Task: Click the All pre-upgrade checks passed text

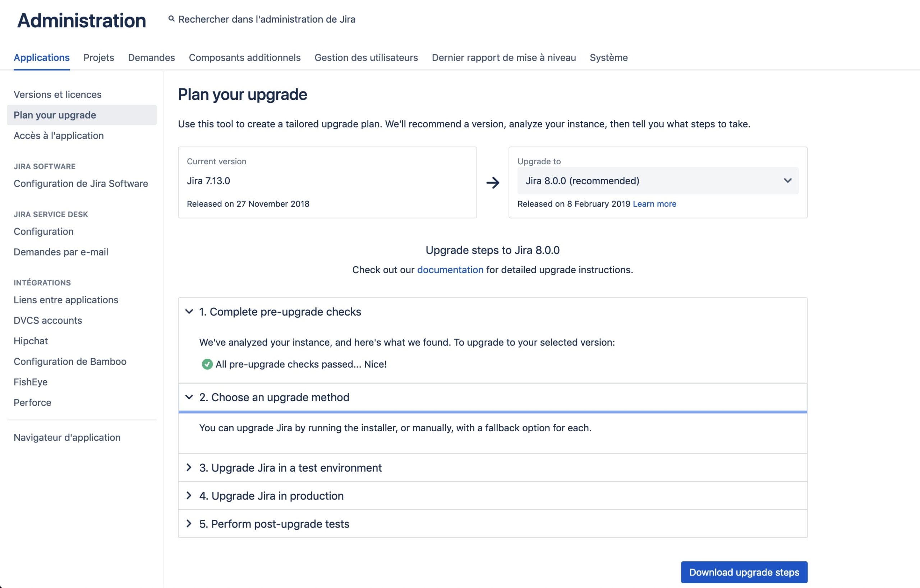Action: [x=301, y=364]
